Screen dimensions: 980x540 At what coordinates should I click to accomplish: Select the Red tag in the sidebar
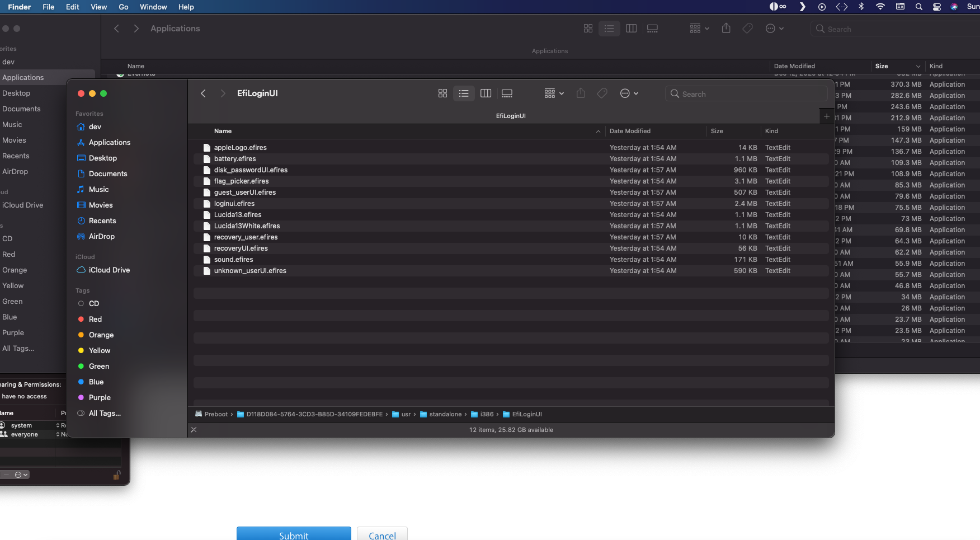pos(95,319)
